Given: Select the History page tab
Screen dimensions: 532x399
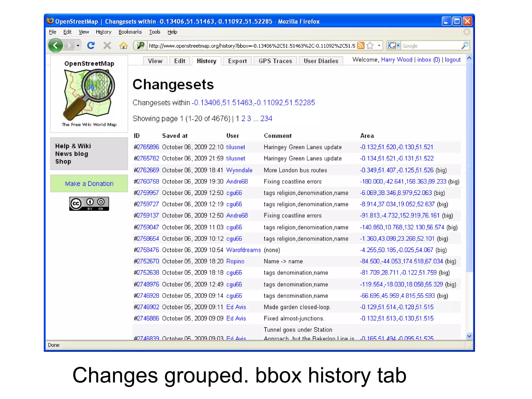Looking at the screenshot, I should tap(207, 61).
